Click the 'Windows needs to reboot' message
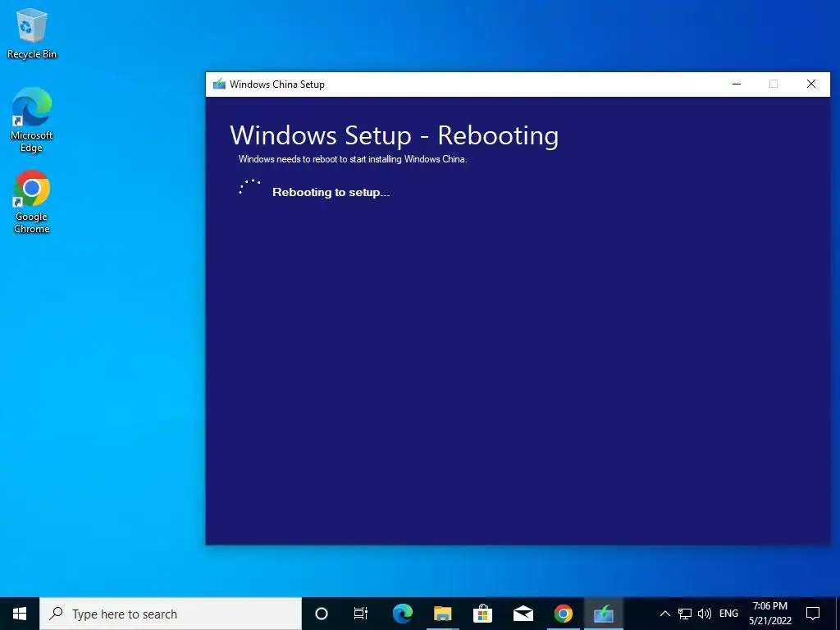 point(353,159)
